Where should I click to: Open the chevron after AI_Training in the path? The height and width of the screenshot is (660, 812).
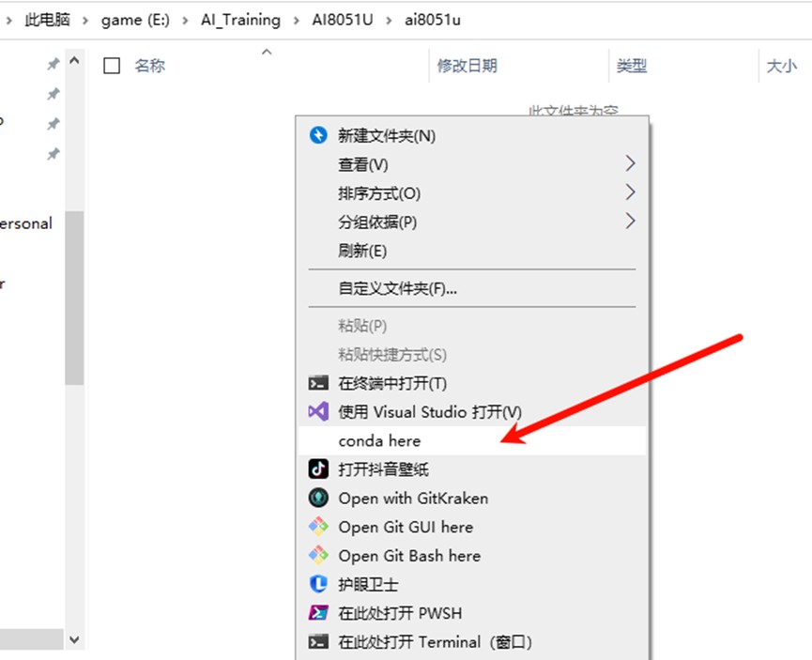297,21
